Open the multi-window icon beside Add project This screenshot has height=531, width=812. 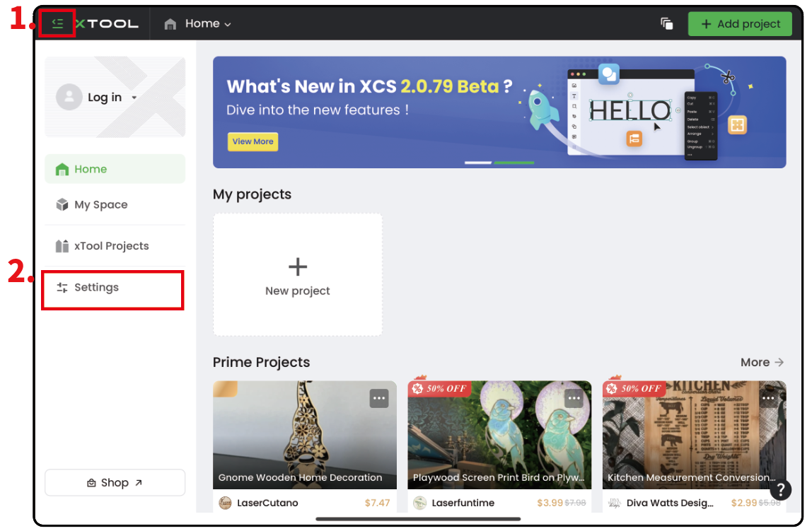666,23
